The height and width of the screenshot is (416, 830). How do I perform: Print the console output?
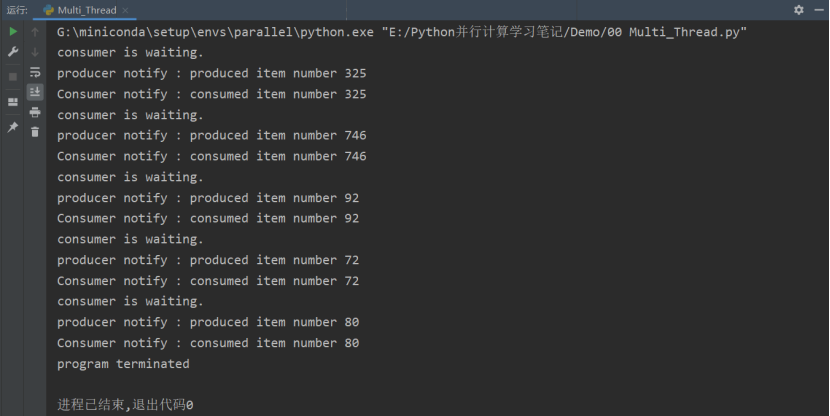click(x=35, y=112)
